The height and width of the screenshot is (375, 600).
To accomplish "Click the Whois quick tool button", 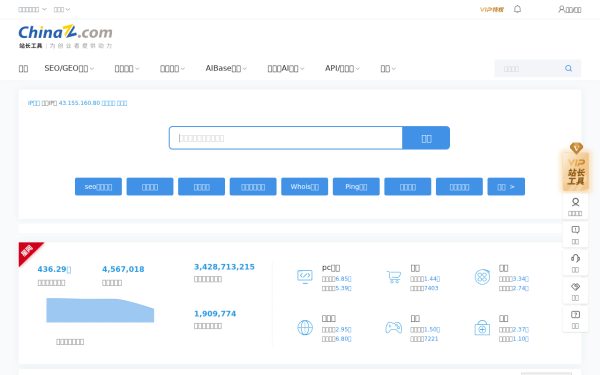I will tap(305, 187).
